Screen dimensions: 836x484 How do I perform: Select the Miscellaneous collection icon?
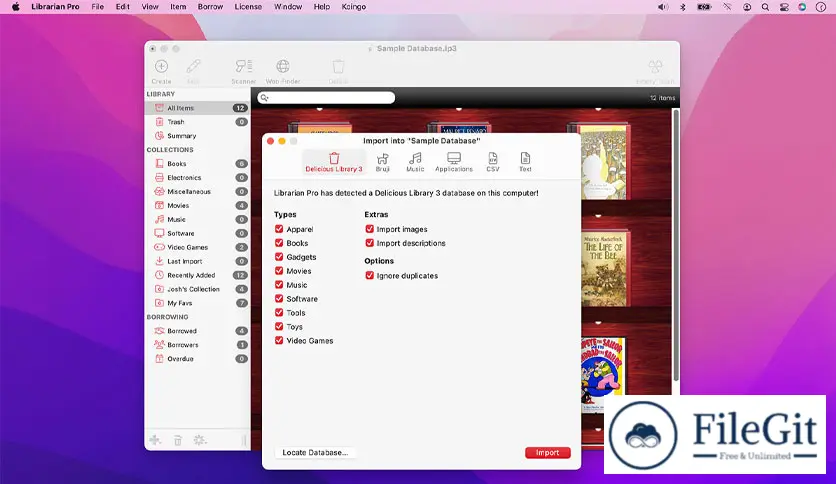click(159, 191)
